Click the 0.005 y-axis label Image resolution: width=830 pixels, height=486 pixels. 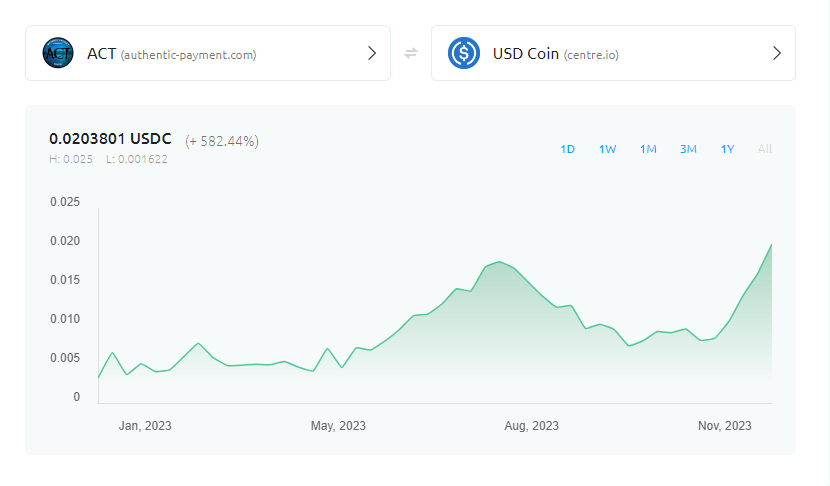pos(65,358)
